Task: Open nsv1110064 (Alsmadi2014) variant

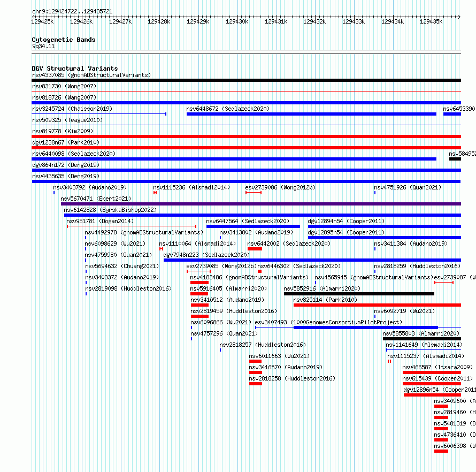Action: (197, 243)
